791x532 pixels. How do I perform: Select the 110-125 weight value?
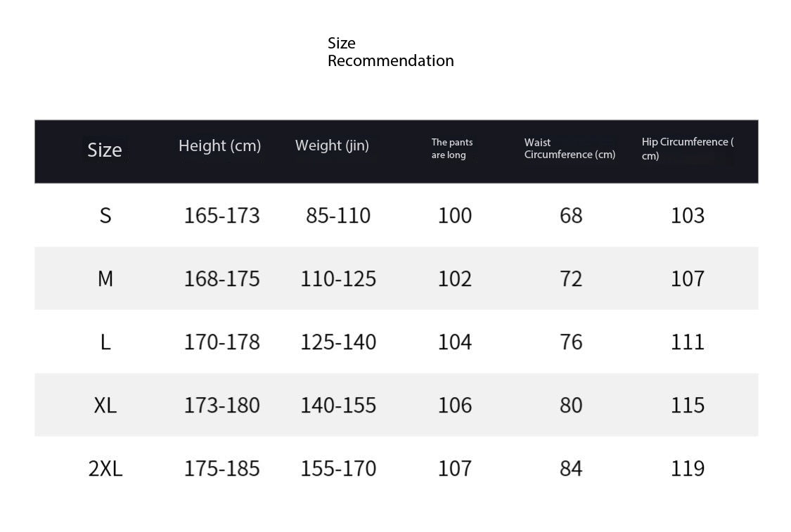pyautogui.click(x=338, y=279)
